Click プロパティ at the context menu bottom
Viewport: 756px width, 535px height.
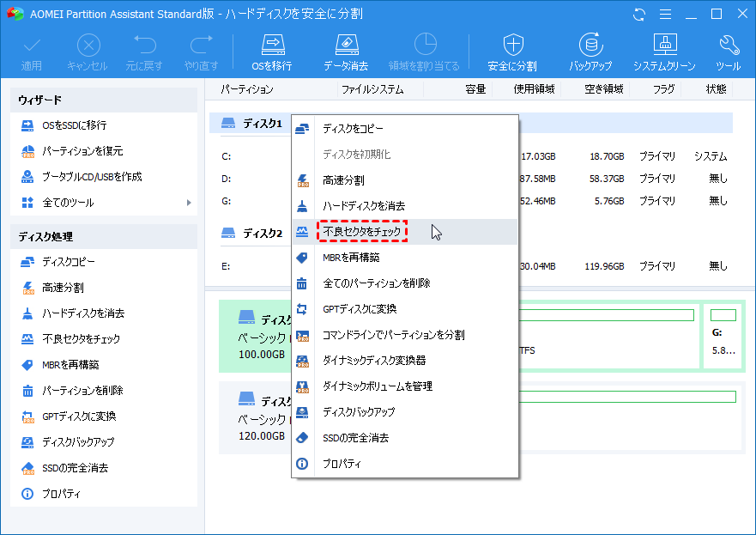coord(342,464)
